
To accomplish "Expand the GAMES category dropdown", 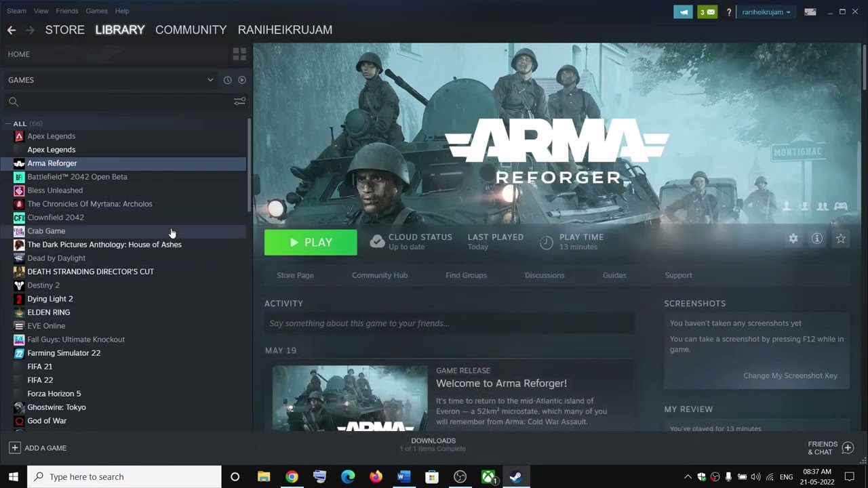I will click(210, 80).
